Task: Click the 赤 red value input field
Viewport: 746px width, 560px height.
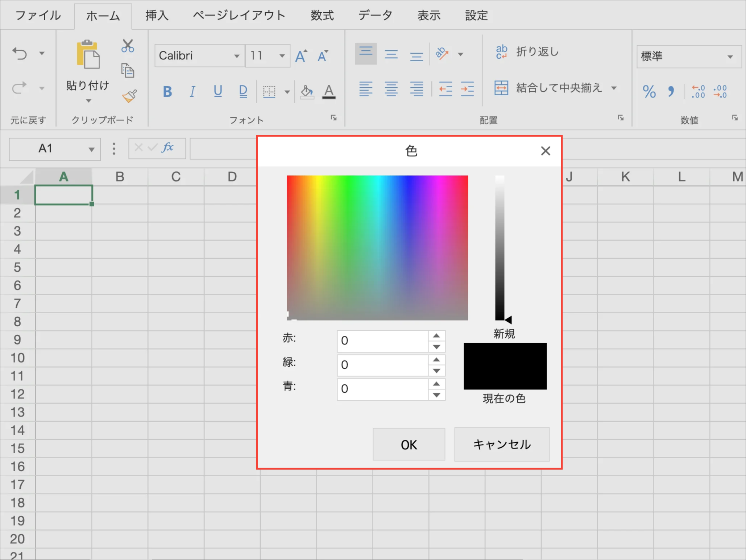Action: click(x=382, y=340)
